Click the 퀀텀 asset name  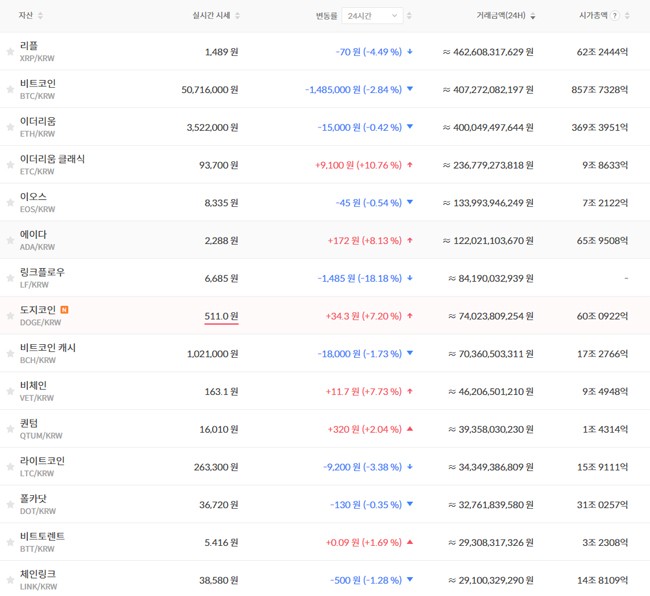click(29, 423)
